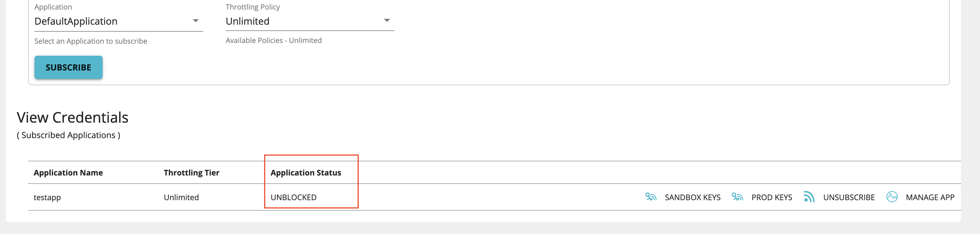The image size is (980, 234).
Task: Click the Throttling Tier column header
Action: (191, 173)
